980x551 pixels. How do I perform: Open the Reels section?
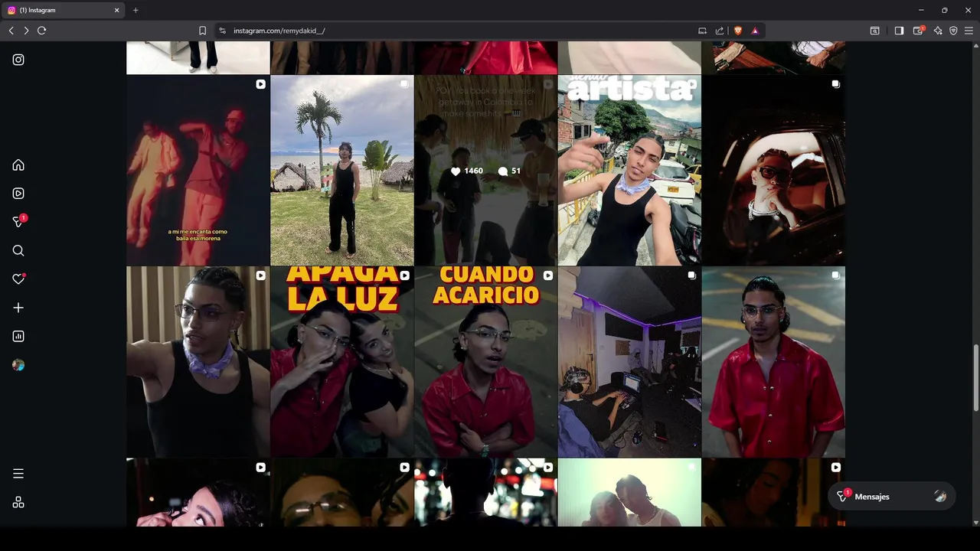pyautogui.click(x=18, y=194)
